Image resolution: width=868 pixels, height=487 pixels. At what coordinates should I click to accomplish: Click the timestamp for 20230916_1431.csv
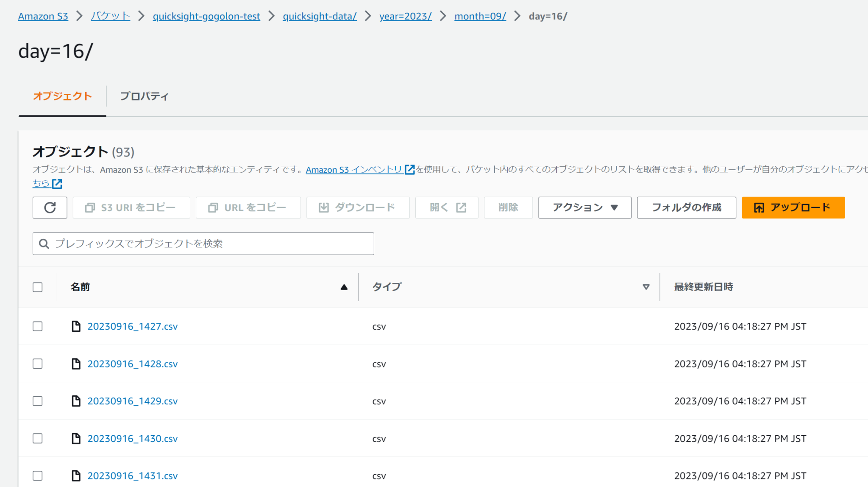[x=740, y=476]
